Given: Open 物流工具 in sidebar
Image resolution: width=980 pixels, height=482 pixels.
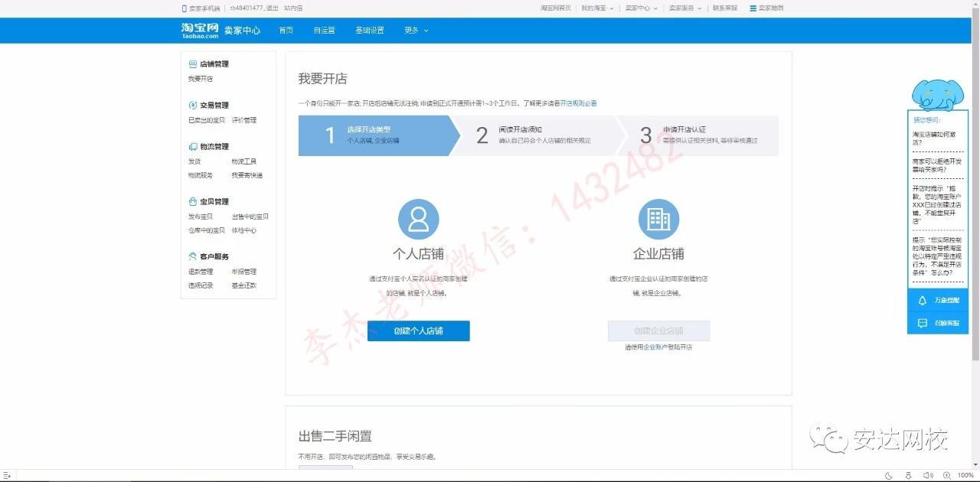Looking at the screenshot, I should click(244, 161).
